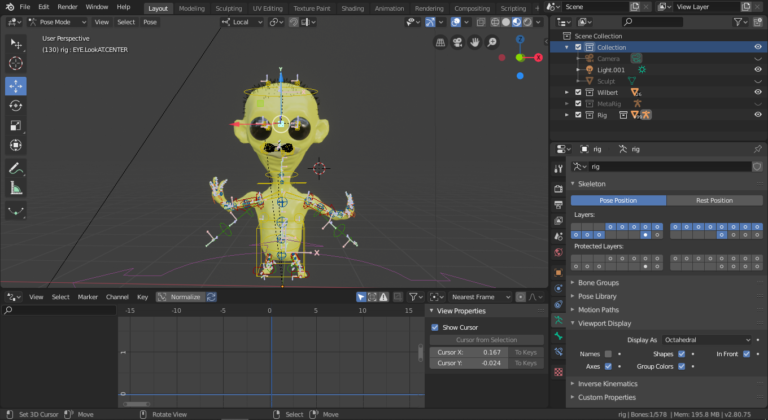Hide the Light.001 object in outliner
Image resolution: width=768 pixels, height=420 pixels.
tap(757, 69)
